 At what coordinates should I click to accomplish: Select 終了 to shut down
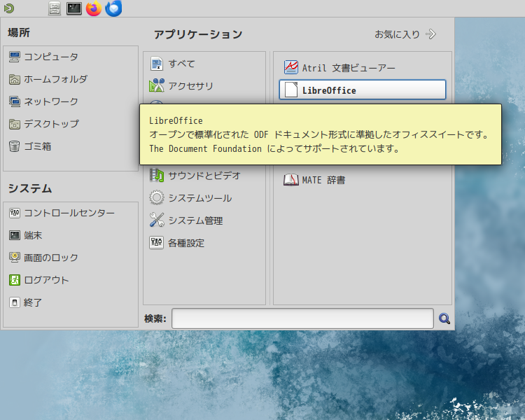tap(26, 302)
